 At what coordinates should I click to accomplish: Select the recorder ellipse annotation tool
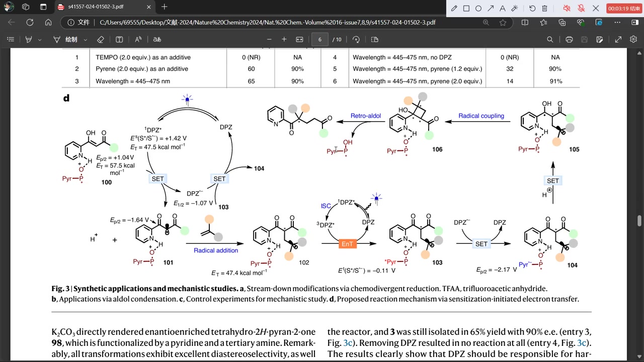(478, 9)
